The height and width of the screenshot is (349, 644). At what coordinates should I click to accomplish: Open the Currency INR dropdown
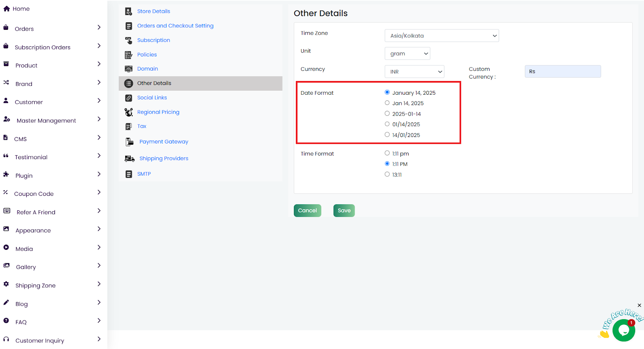tap(414, 72)
